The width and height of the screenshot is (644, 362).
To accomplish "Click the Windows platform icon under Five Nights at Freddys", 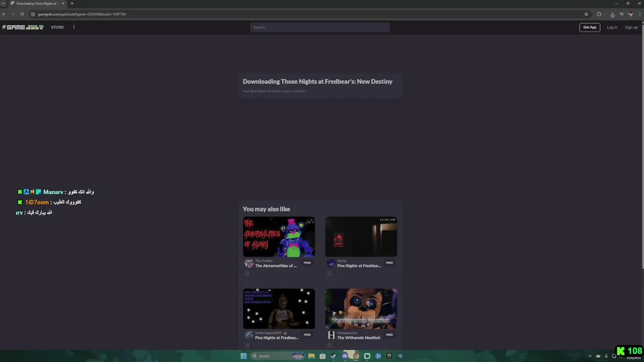I will point(330,274).
